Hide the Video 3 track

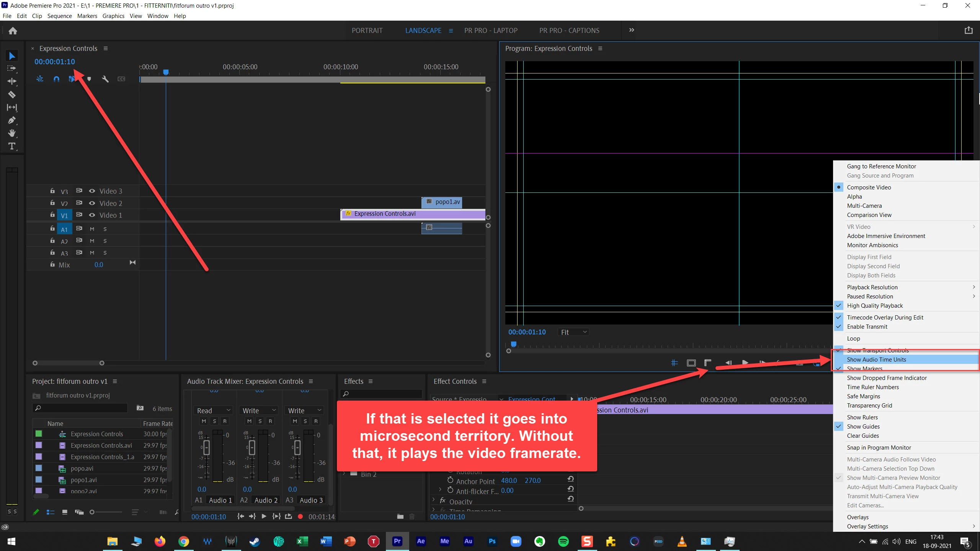(92, 191)
